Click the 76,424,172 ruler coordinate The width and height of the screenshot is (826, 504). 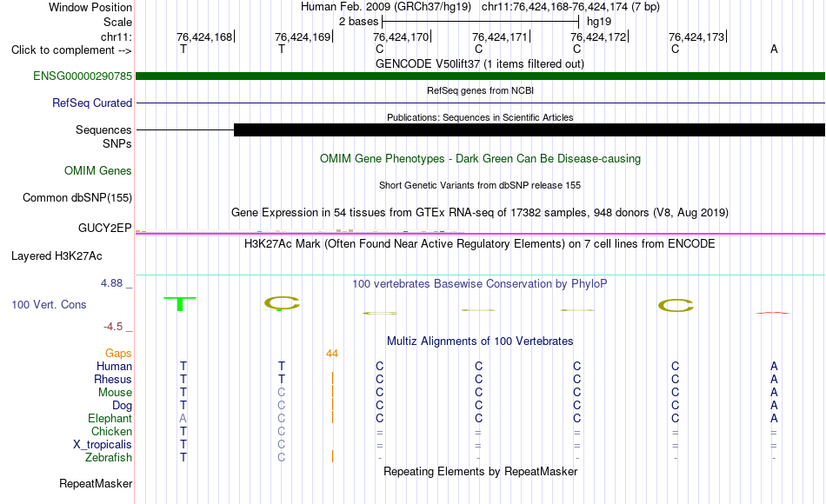(598, 36)
